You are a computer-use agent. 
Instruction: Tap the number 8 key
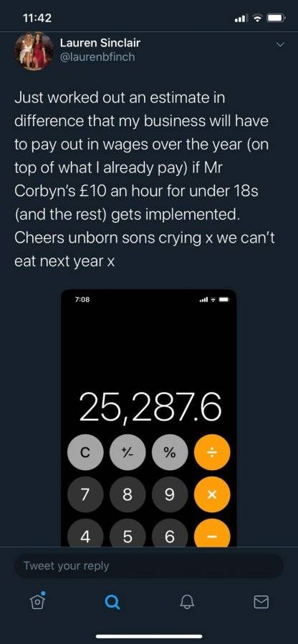[x=128, y=494]
